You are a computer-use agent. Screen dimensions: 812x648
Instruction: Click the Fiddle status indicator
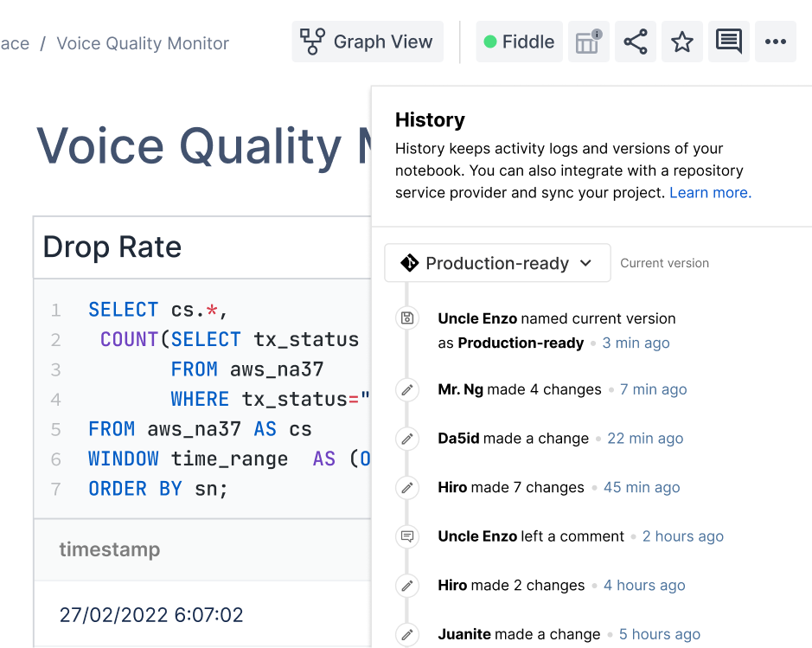pos(518,42)
